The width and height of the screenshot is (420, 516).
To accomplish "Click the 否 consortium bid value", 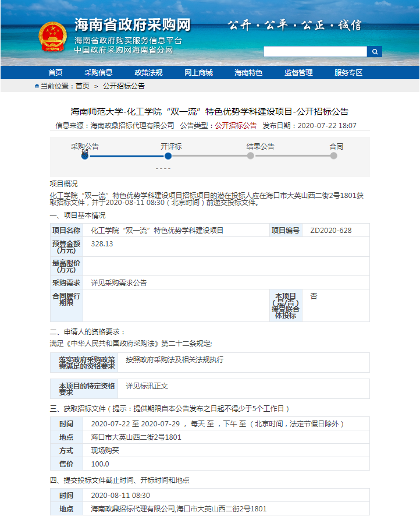I will click(314, 296).
